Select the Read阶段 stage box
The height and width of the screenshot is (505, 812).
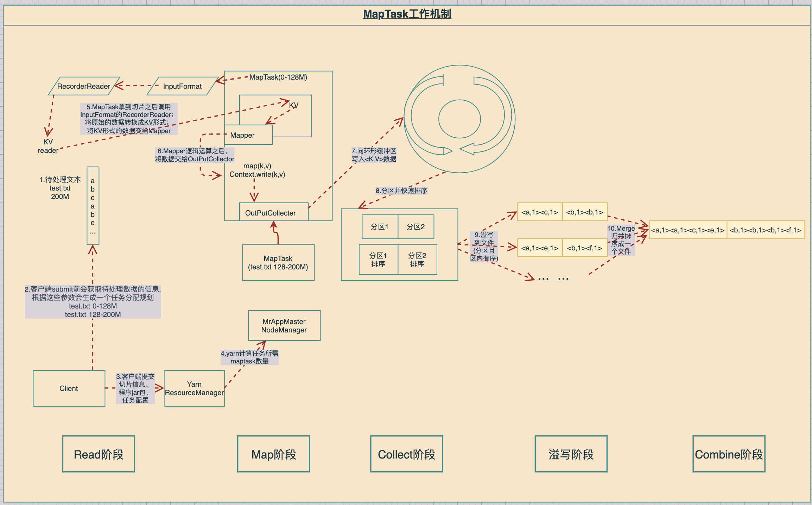coord(99,454)
